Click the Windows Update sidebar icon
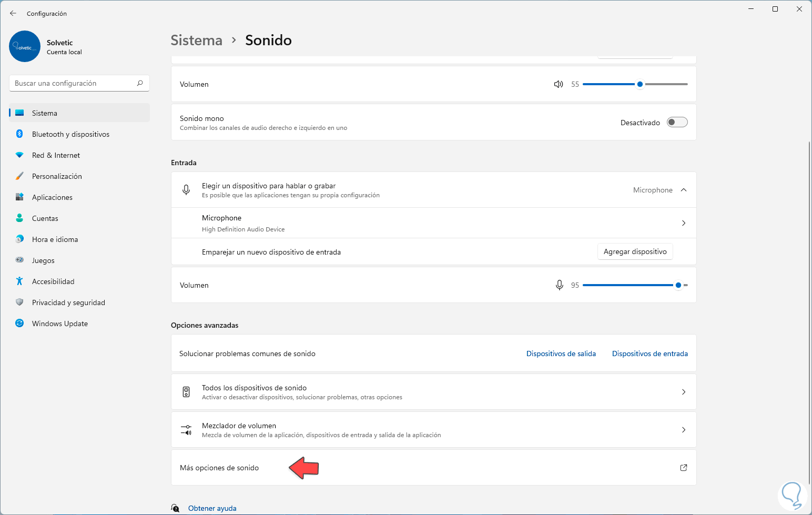 tap(19, 324)
